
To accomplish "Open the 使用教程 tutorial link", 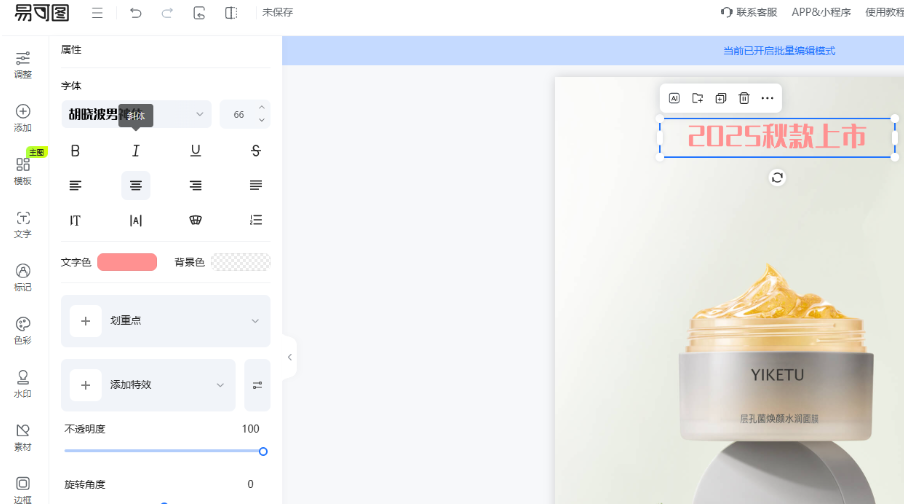I will [884, 12].
